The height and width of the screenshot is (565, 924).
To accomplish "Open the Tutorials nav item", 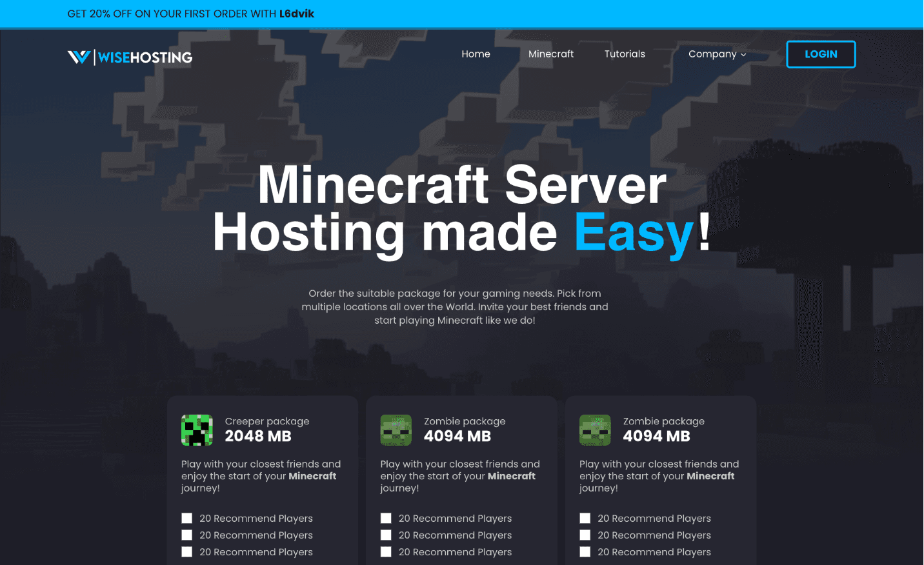I will [x=625, y=54].
